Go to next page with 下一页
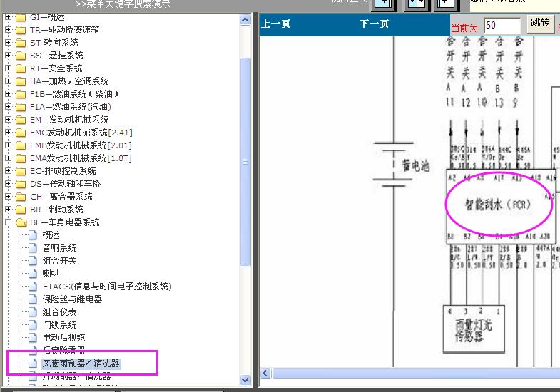 [x=374, y=24]
